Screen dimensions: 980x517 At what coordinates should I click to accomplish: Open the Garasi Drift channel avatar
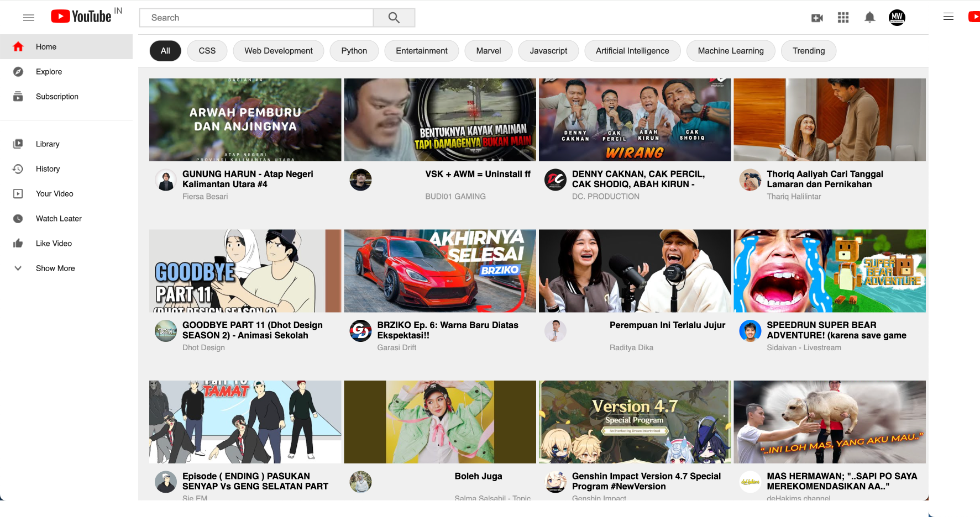tap(360, 331)
